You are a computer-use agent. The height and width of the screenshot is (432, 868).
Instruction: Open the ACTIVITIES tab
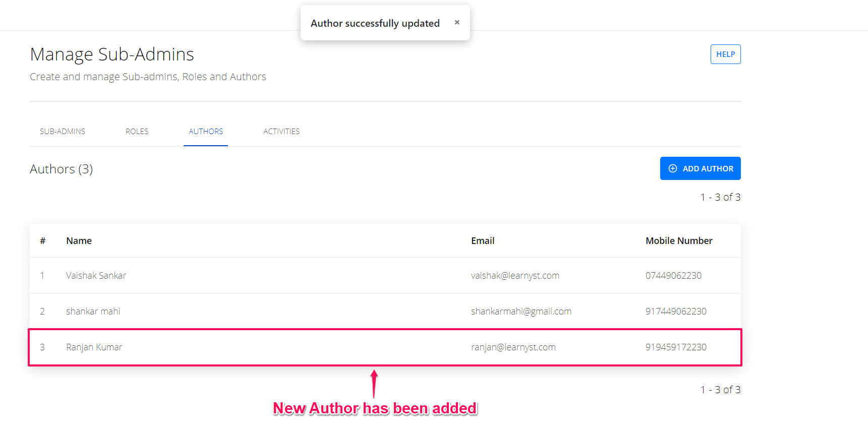click(x=281, y=132)
